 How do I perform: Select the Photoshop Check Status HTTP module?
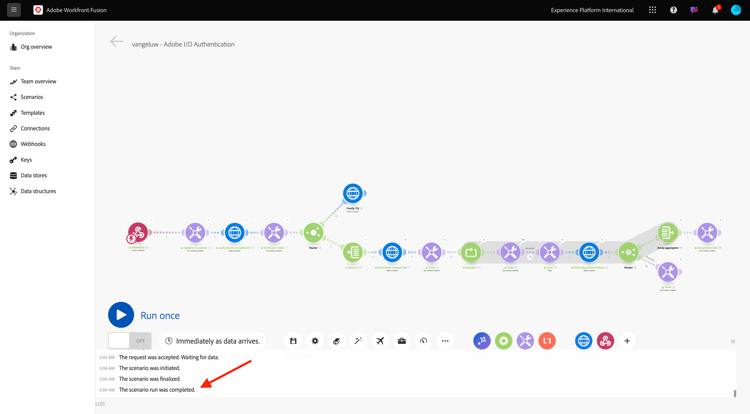589,252
